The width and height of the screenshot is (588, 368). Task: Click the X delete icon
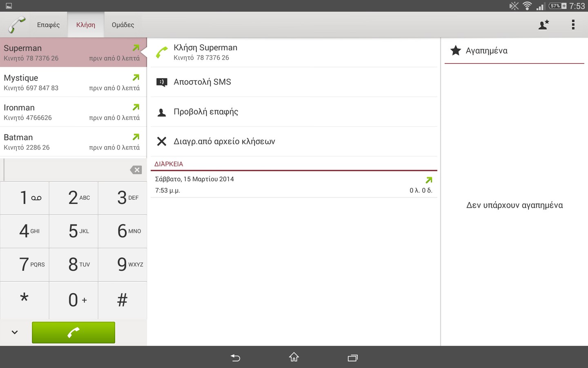tap(162, 141)
